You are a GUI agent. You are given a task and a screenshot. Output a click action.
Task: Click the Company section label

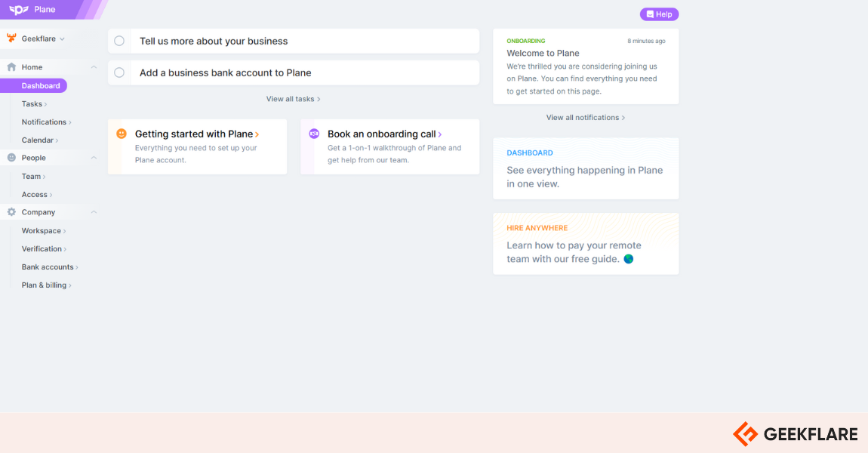click(x=38, y=212)
